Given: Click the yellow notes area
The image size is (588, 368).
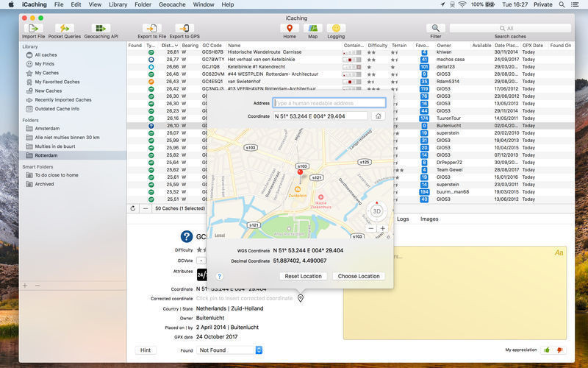Looking at the screenshot, I should tap(454, 293).
